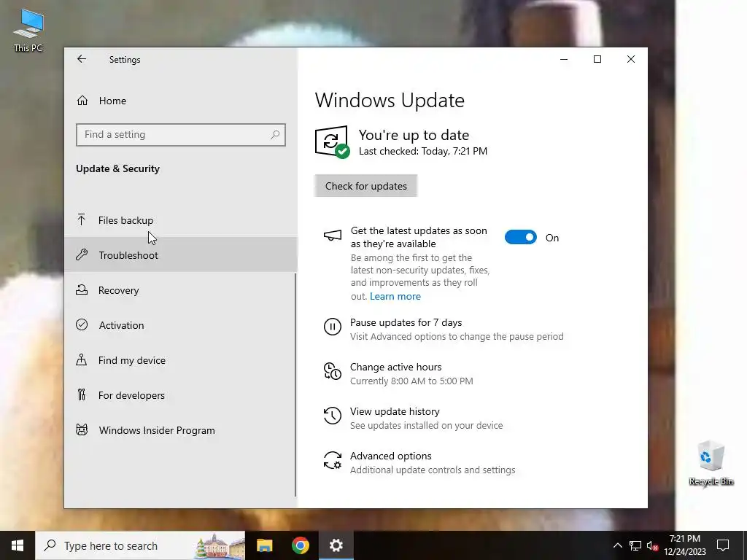The height and width of the screenshot is (560, 747).
Task: Click "Visit Advanced options to change the pause period"
Action: pos(457,337)
